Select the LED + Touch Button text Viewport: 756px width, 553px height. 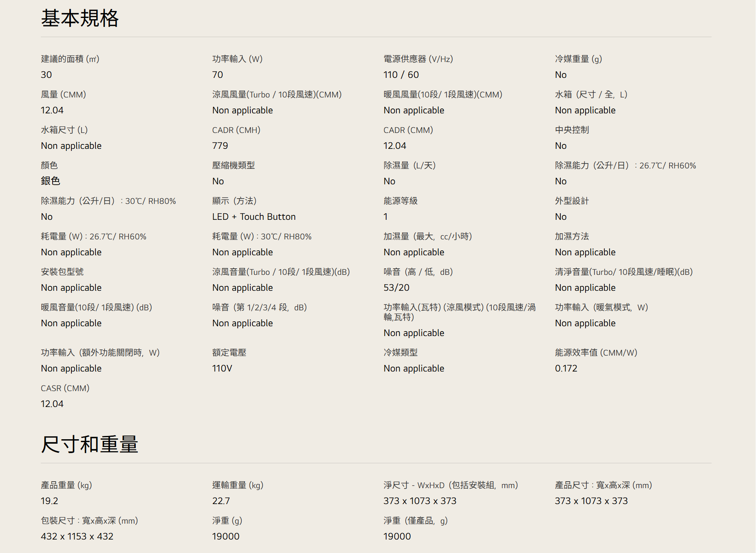click(254, 217)
